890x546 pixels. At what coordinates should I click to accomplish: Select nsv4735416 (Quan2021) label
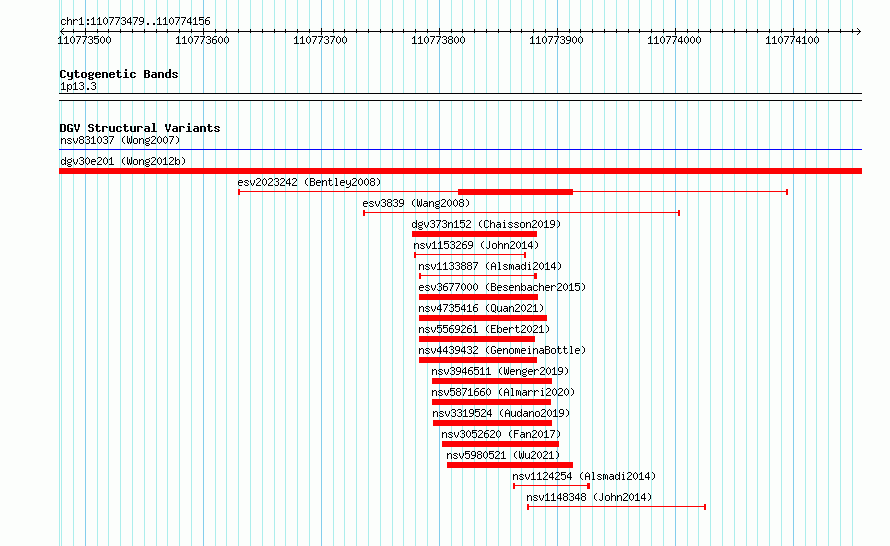(x=481, y=308)
